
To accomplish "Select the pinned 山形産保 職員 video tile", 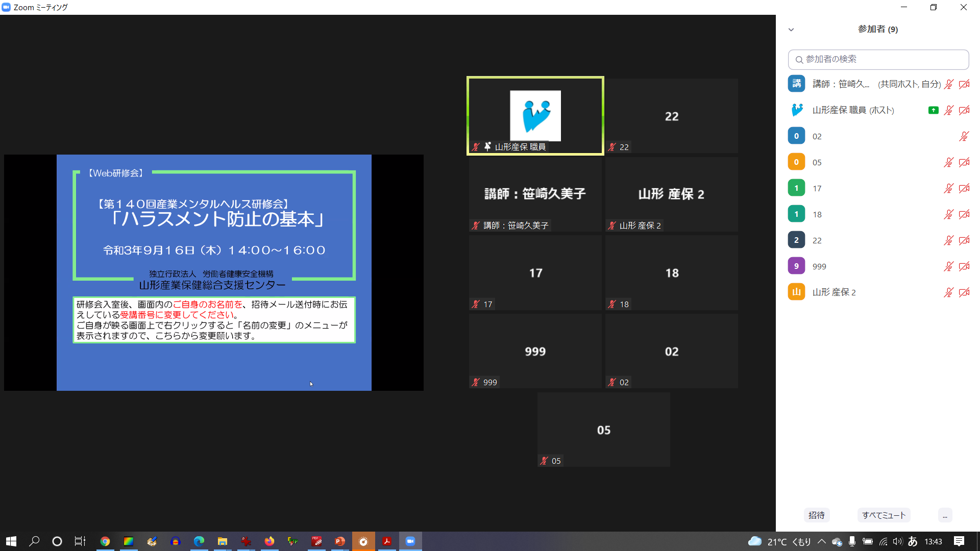I will coord(535,116).
